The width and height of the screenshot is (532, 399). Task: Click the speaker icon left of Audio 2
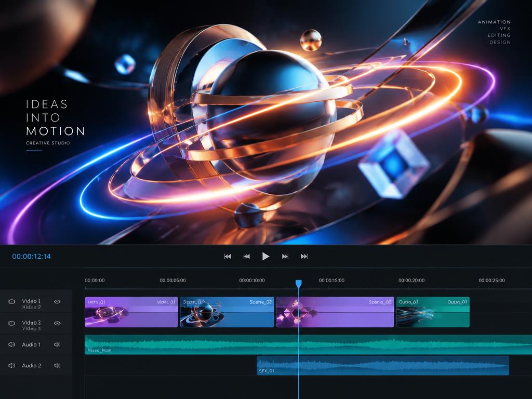point(11,365)
